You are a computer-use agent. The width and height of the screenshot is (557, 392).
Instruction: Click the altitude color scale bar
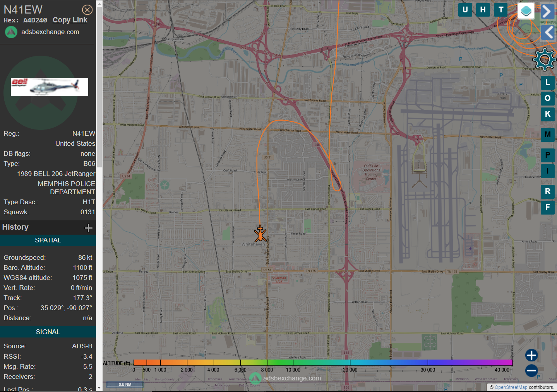[323, 363]
